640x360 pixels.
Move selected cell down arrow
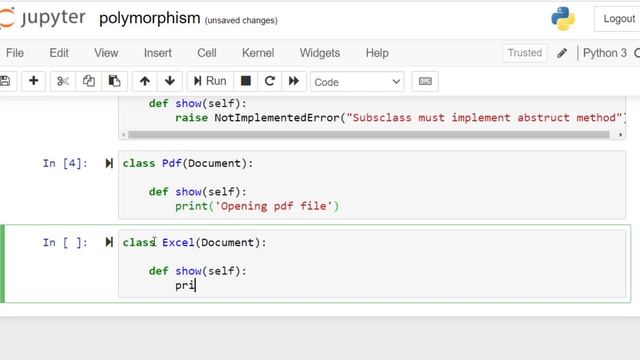point(170,81)
